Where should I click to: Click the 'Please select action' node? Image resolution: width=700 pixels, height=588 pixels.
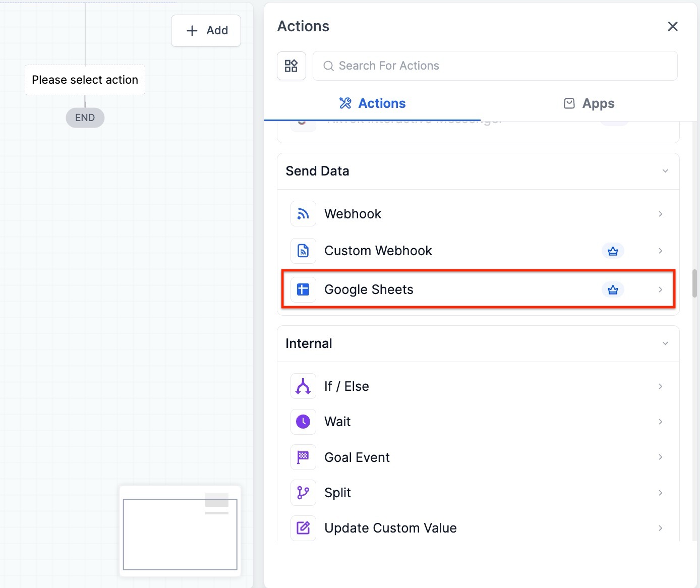85,80
